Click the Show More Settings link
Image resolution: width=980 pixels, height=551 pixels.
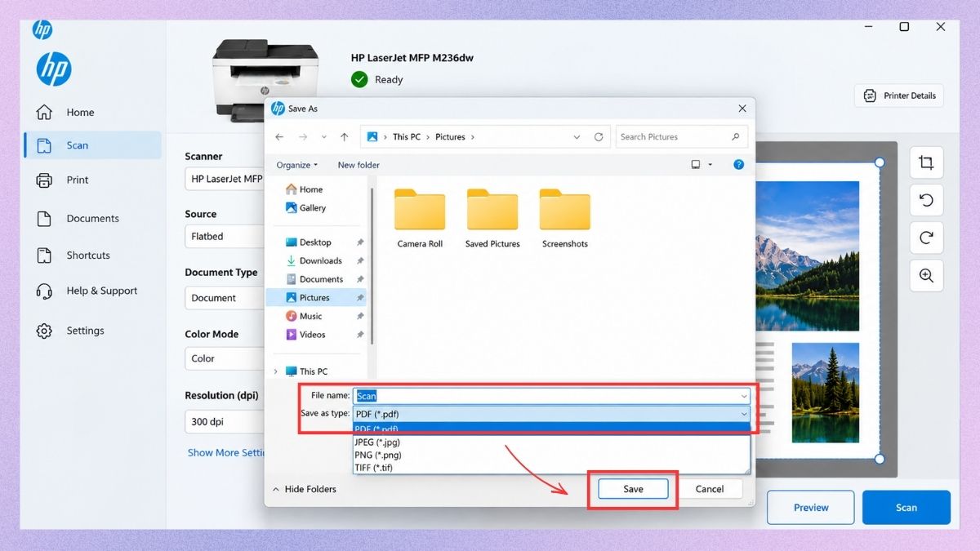click(226, 452)
